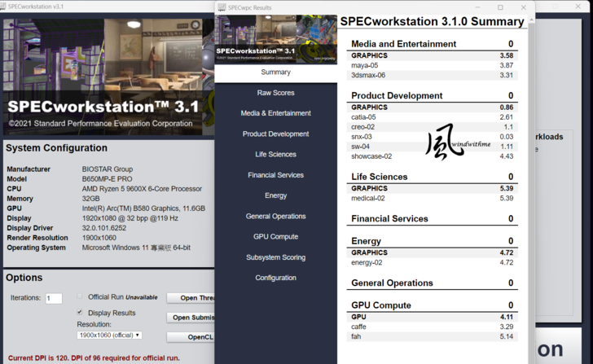Click the Life Sciences summary heading
593x364 pixels.
(380, 177)
